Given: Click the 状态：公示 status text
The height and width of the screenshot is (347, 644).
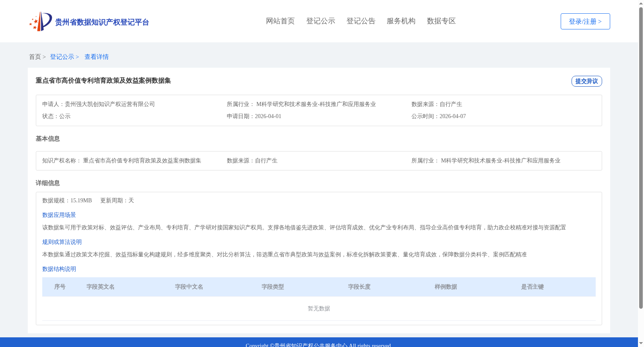Looking at the screenshot, I should point(56,116).
